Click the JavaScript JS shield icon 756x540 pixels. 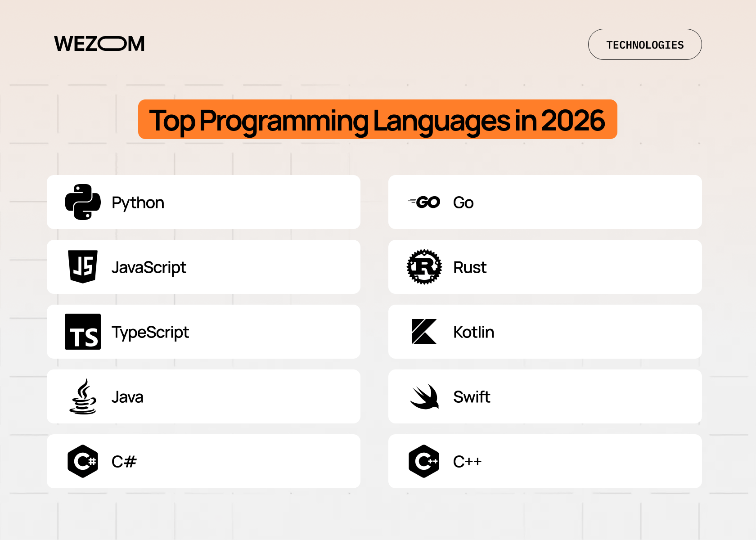click(83, 267)
